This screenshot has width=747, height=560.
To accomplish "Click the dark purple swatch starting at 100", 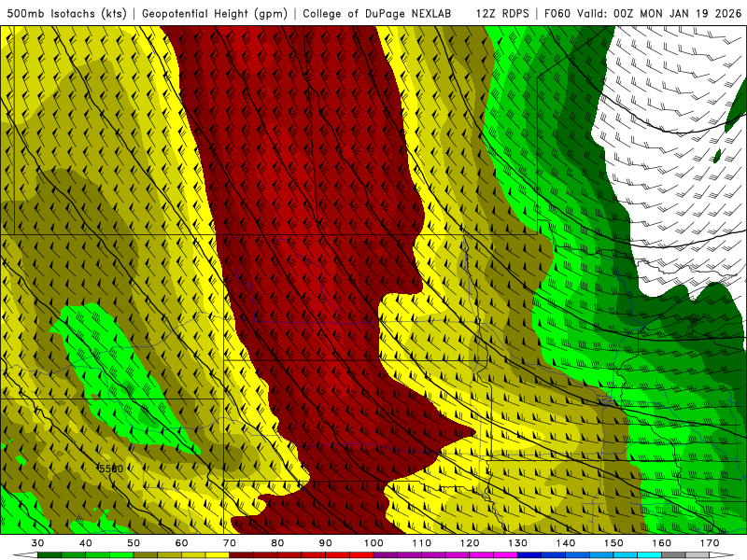I will pos(386,555).
